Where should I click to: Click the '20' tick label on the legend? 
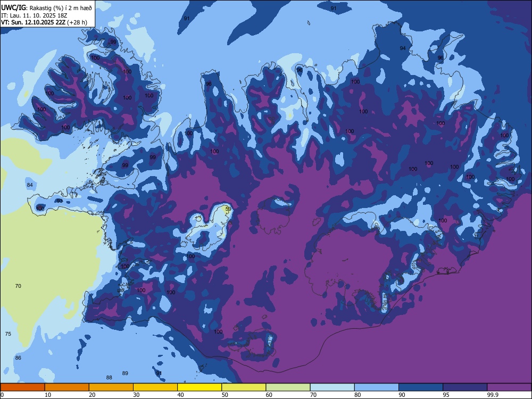(x=92, y=395)
